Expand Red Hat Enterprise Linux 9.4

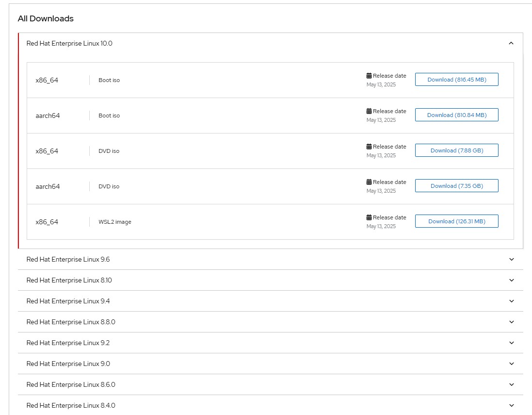[271, 301]
